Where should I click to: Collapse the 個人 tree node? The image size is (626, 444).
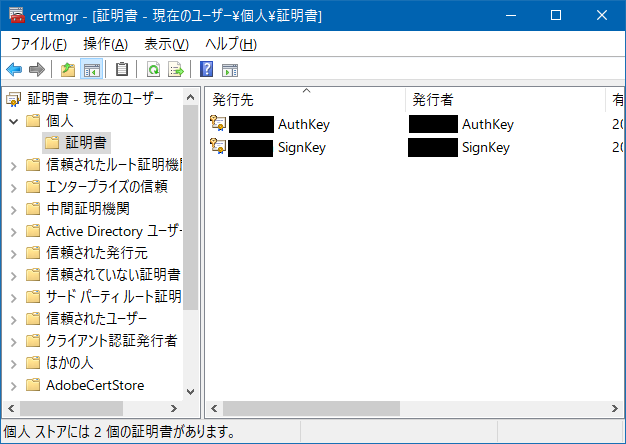(x=14, y=121)
